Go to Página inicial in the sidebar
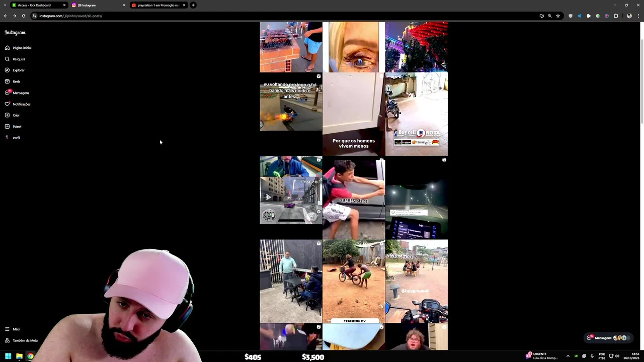 (18, 48)
